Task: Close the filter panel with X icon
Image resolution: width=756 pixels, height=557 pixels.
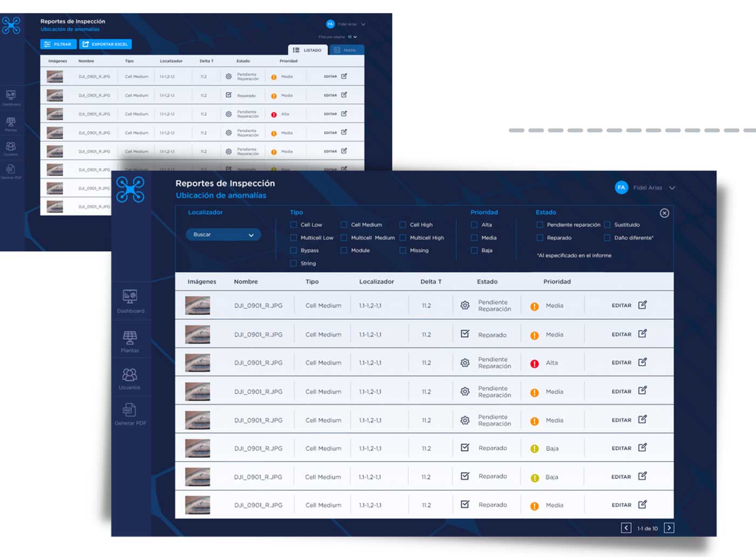Action: click(664, 213)
